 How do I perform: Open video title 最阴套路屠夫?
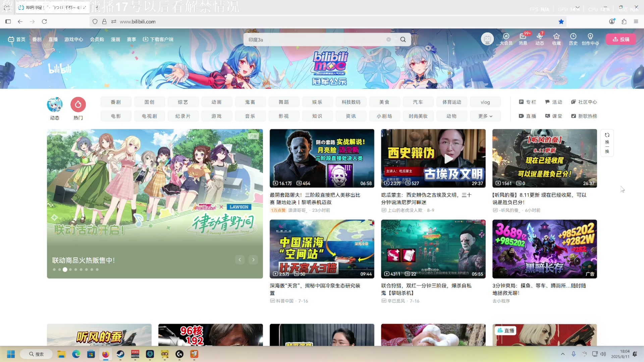point(315,198)
